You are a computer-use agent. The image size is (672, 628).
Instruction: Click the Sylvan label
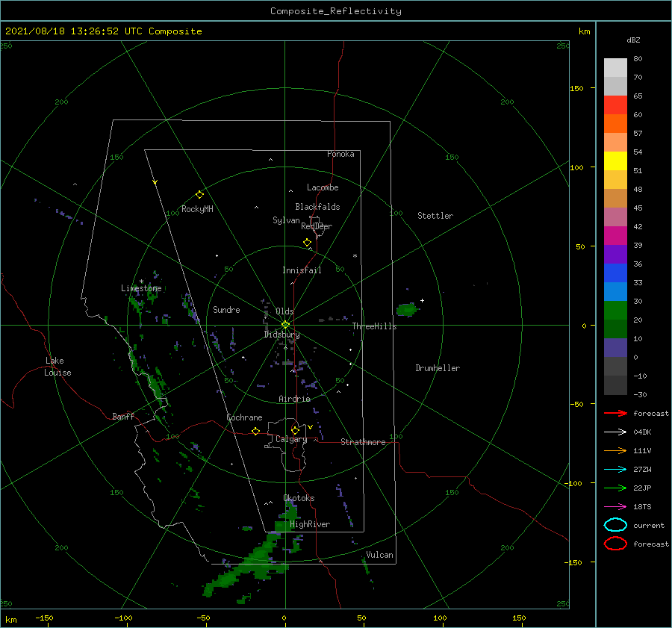(286, 220)
